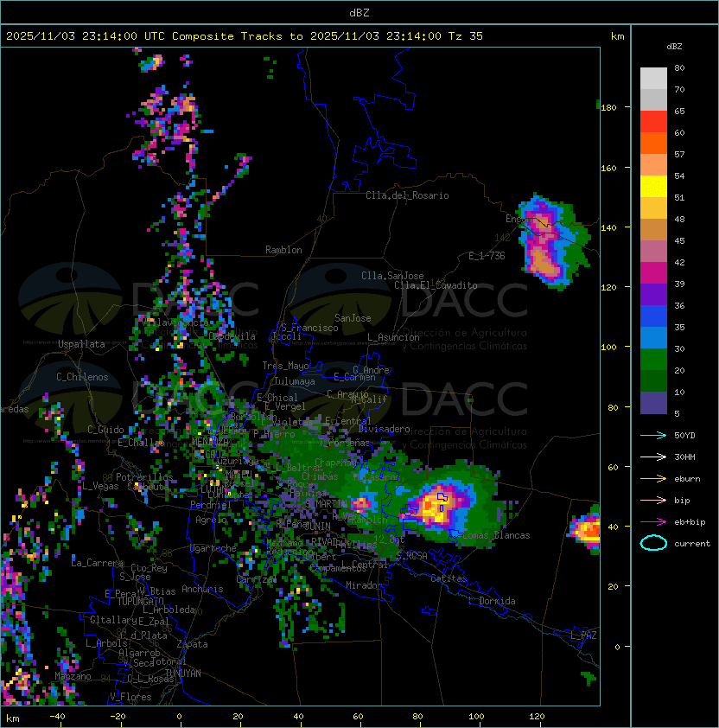Click the 'Uspallata' map label

[81, 344]
